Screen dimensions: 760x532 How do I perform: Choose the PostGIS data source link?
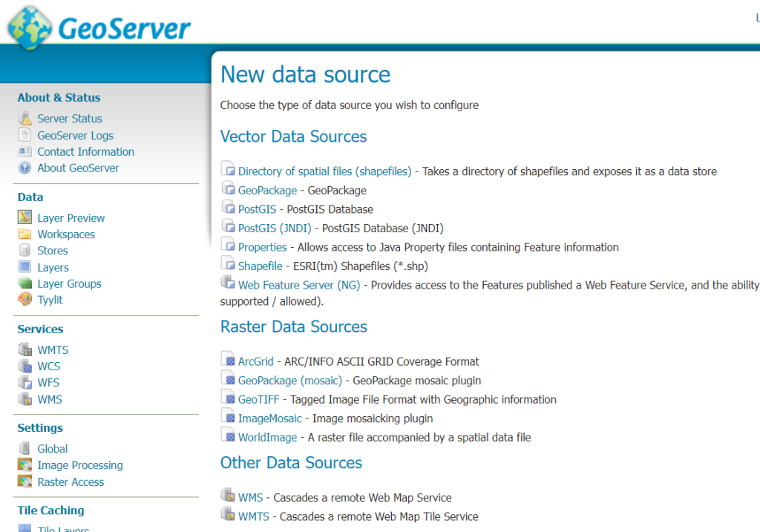click(x=257, y=209)
